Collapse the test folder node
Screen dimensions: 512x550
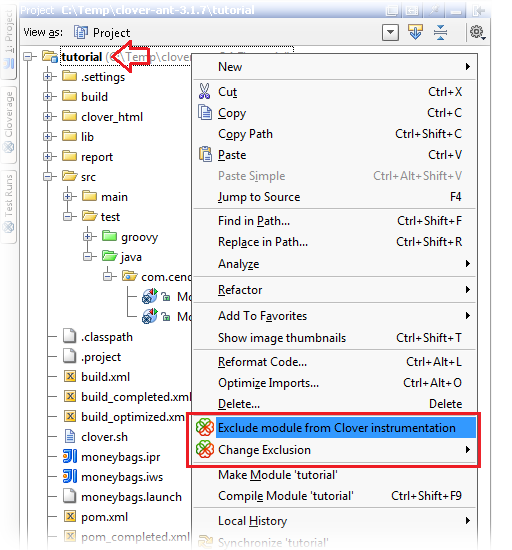(x=68, y=216)
